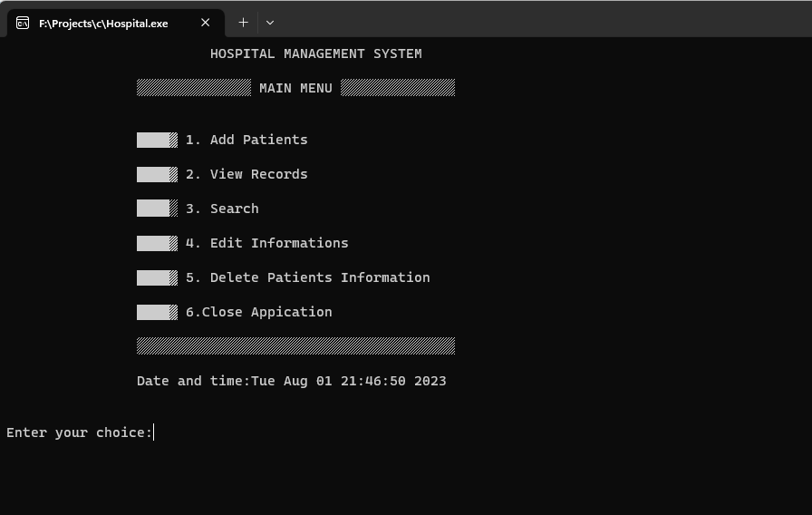Select the "2. View Records" menu line

pos(246,174)
